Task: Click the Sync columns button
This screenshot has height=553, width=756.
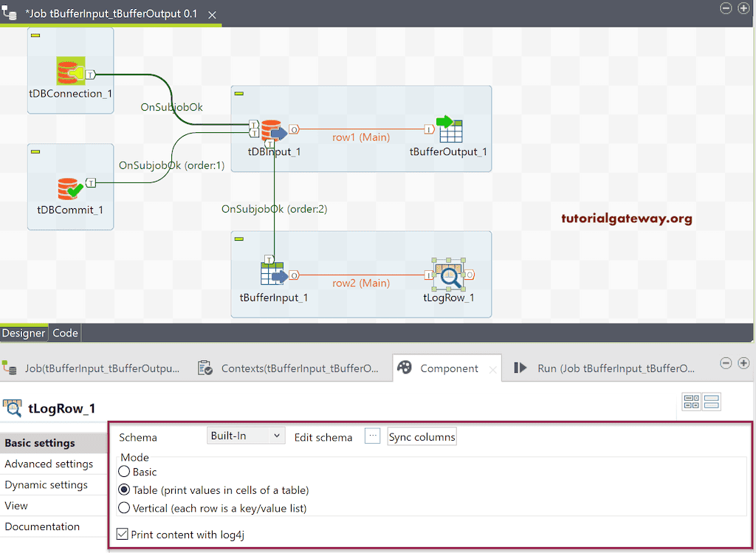Action: tap(422, 436)
